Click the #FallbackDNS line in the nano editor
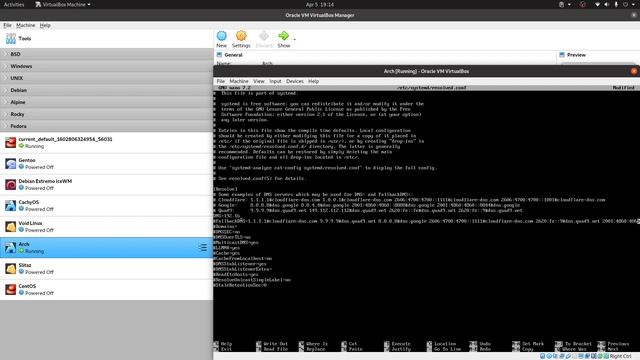Screen dimensions: 640x360 click(426, 221)
